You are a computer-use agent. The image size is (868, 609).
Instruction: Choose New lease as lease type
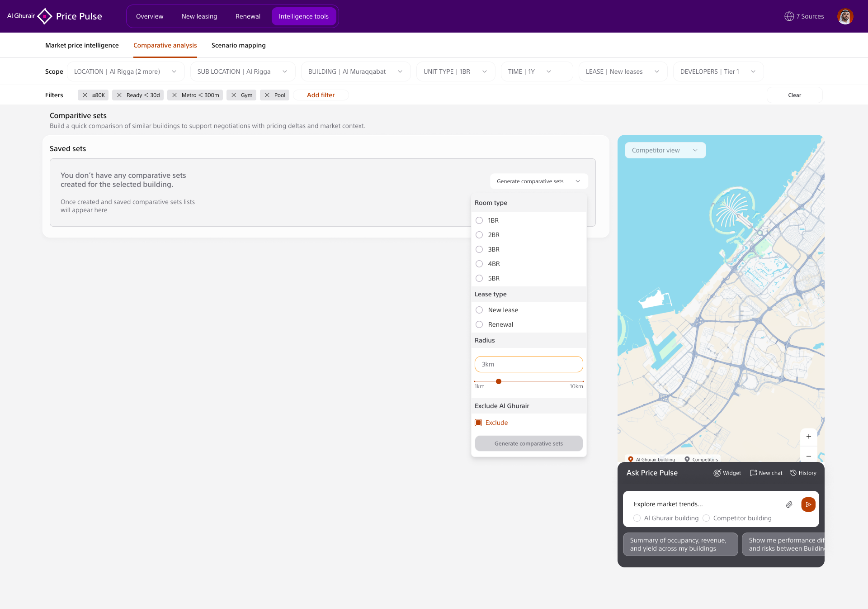pyautogui.click(x=479, y=310)
